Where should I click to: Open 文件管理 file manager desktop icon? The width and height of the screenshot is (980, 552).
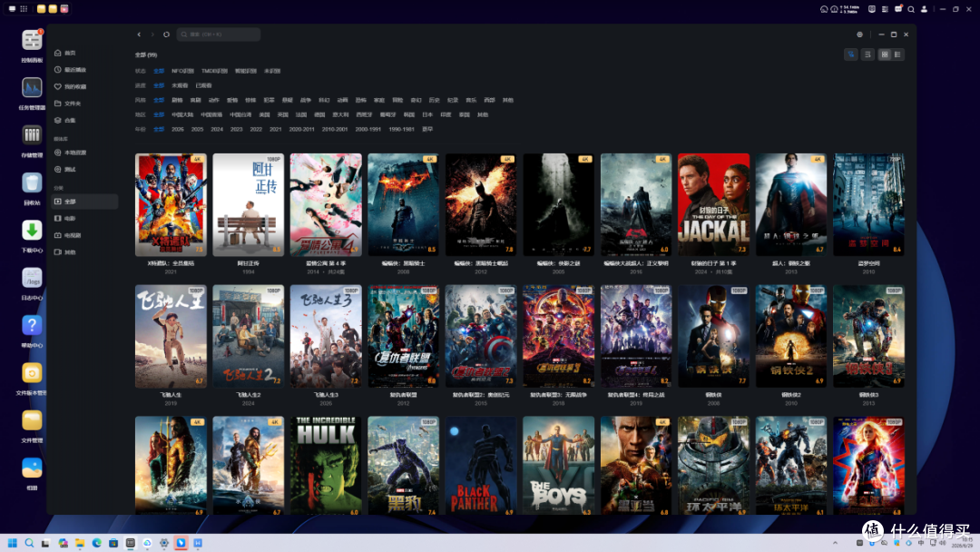(32, 425)
